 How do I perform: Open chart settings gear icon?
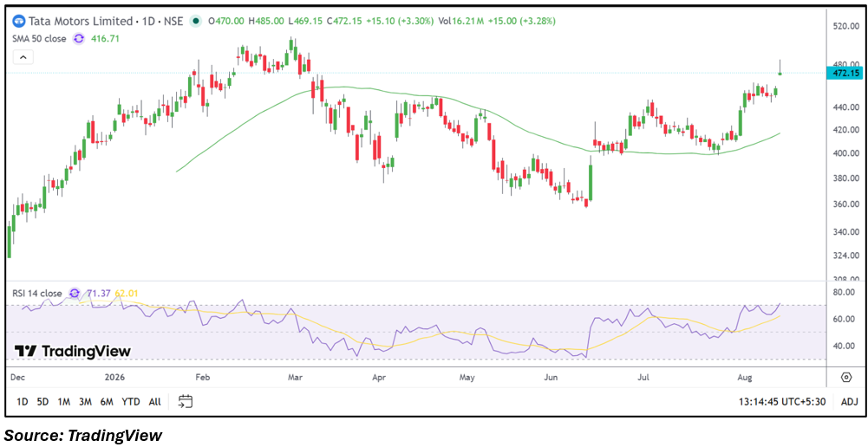tap(845, 378)
